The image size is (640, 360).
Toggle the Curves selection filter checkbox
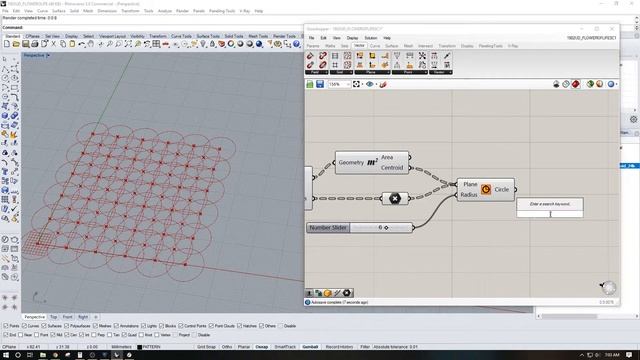(x=24, y=326)
